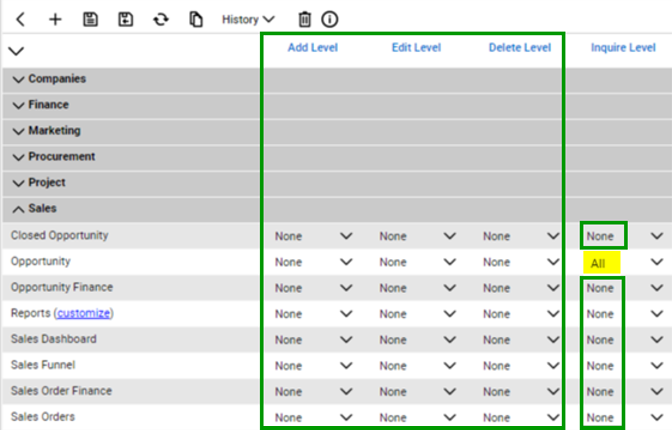Open Add Level dropdown for Closed Opportunity
Screen dimensions: 672x430
point(346,236)
